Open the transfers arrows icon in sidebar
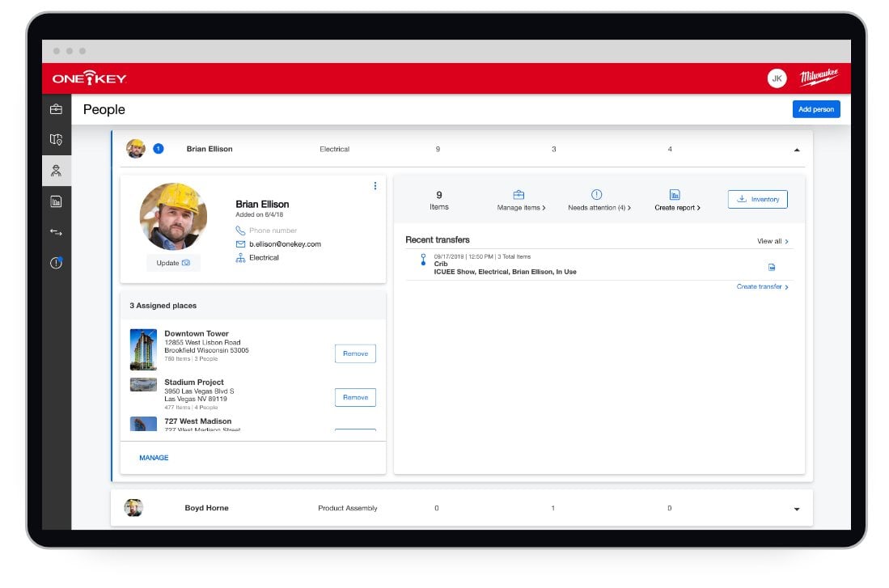Viewport: 889px width, 588px height. pos(56,232)
